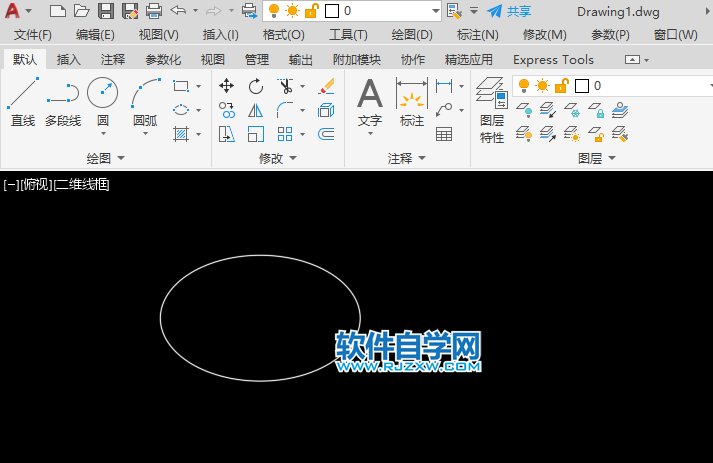
Task: Click the Share (共享) button
Action: (509, 11)
